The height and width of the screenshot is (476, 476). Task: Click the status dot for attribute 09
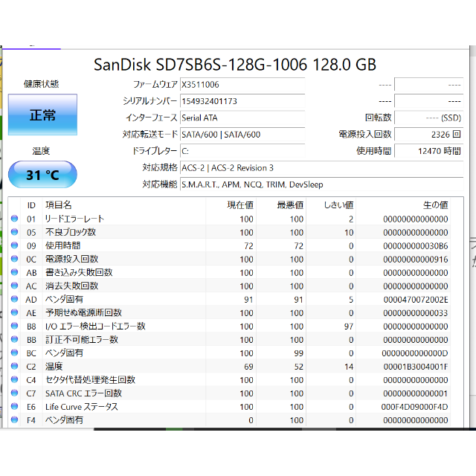[14, 245]
